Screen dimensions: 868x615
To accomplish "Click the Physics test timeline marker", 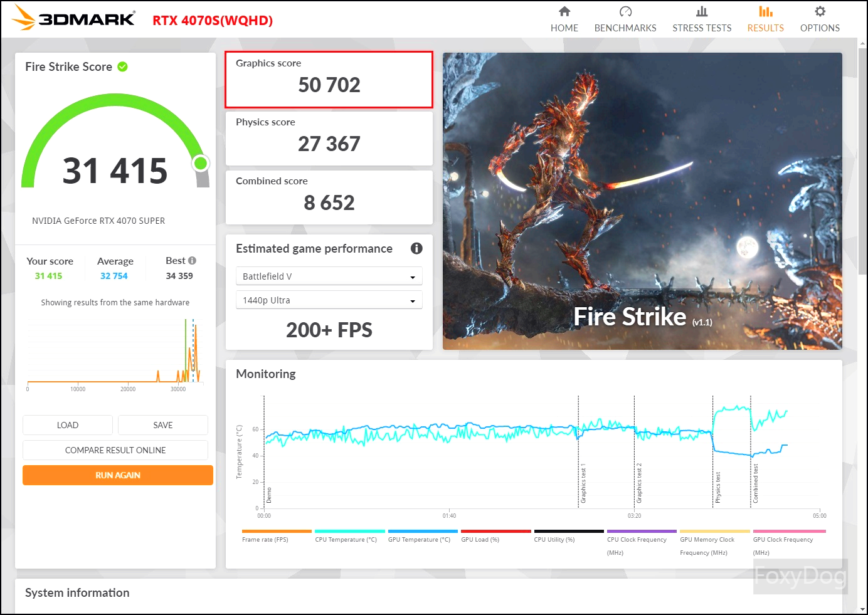I will pos(717,488).
